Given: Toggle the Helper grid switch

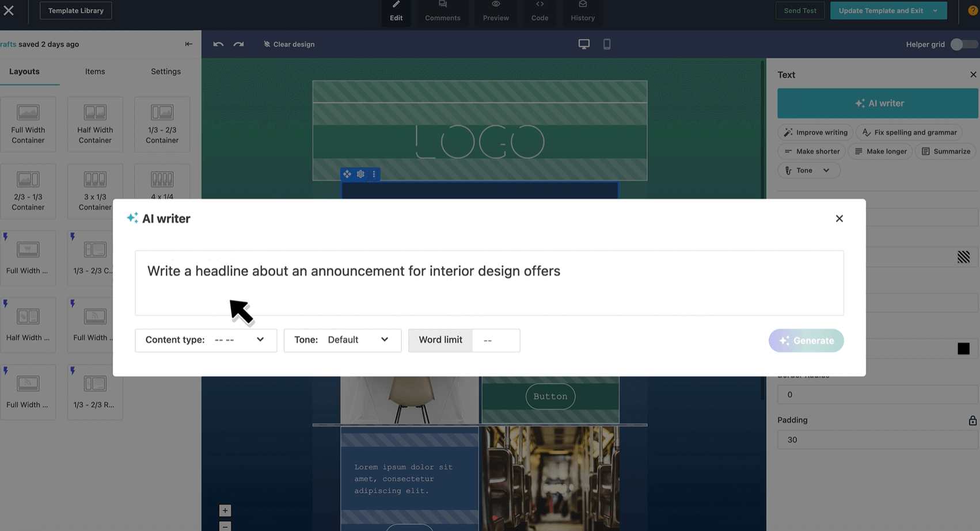Looking at the screenshot, I should pyautogui.click(x=963, y=44).
